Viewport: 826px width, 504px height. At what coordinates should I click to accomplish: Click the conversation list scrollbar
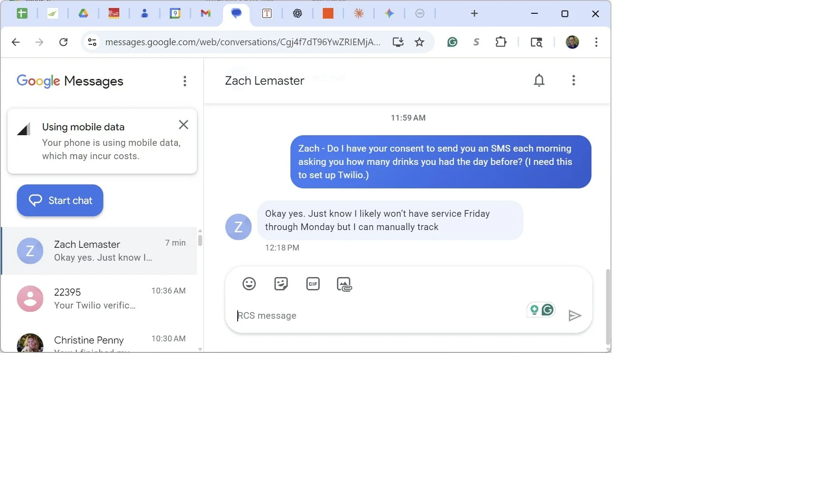(200, 240)
